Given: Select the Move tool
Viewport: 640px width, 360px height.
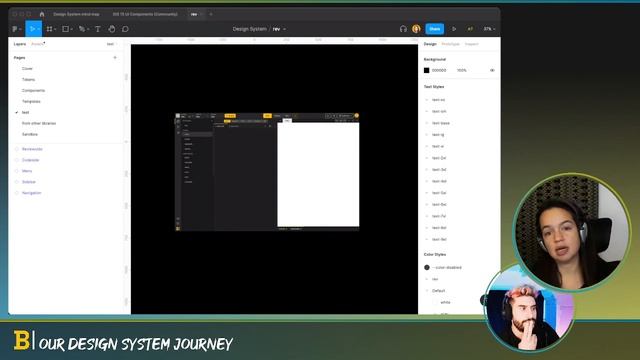Looking at the screenshot, I should click(x=32, y=29).
